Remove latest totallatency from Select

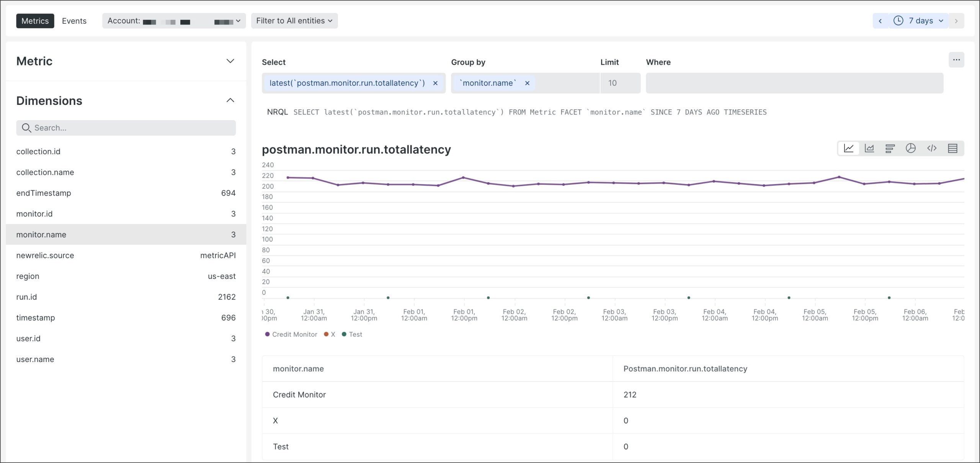pyautogui.click(x=435, y=83)
